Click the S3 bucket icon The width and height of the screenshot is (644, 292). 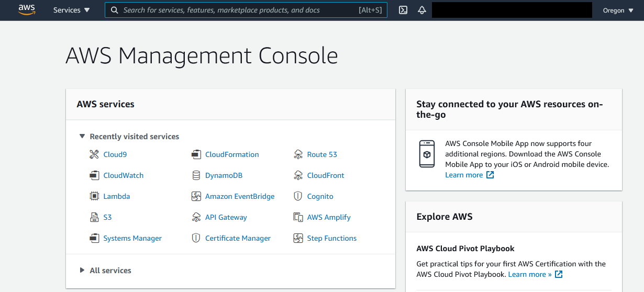94,217
